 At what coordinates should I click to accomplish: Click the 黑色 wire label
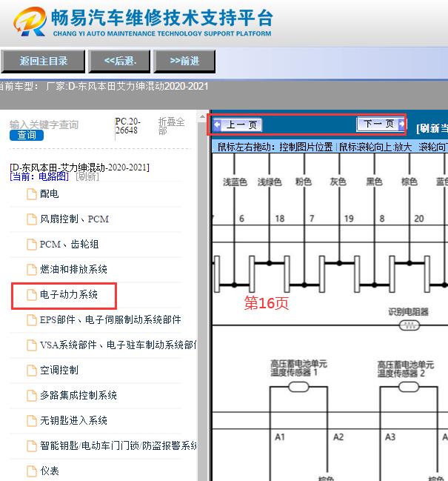(x=374, y=182)
